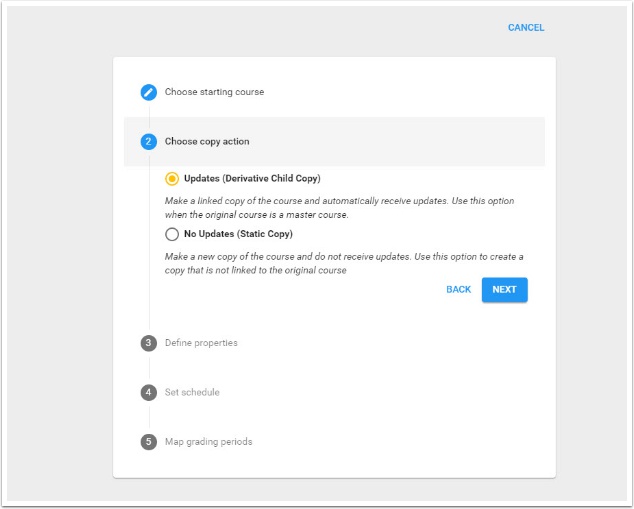Image resolution: width=634 pixels, height=509 pixels.
Task: Jump to the "Map grading periods" step
Action: 208,441
